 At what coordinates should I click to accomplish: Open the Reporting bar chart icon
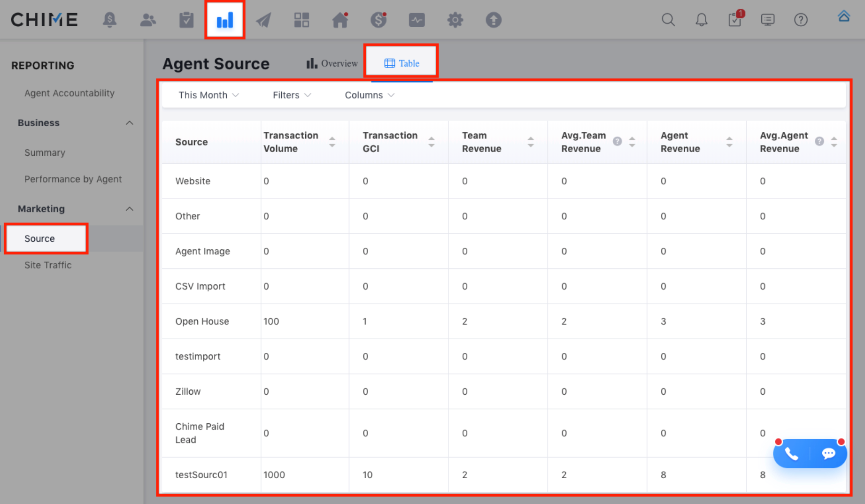click(225, 20)
